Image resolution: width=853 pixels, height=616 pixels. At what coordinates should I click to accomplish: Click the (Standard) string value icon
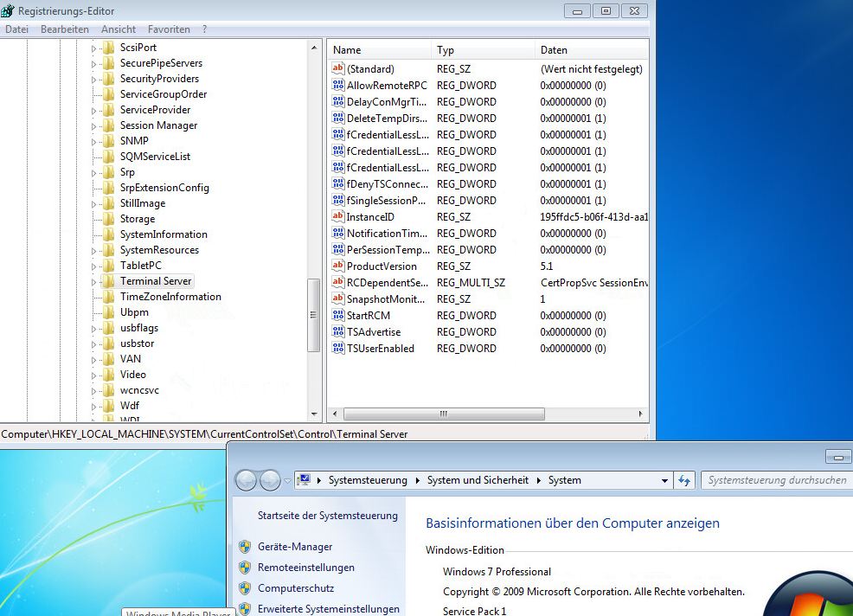pos(338,68)
